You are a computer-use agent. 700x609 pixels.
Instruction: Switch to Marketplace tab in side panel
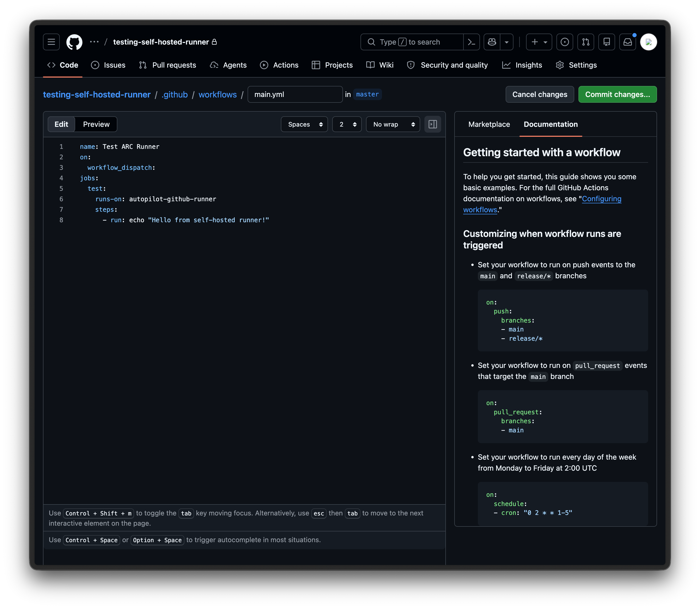[x=489, y=124]
